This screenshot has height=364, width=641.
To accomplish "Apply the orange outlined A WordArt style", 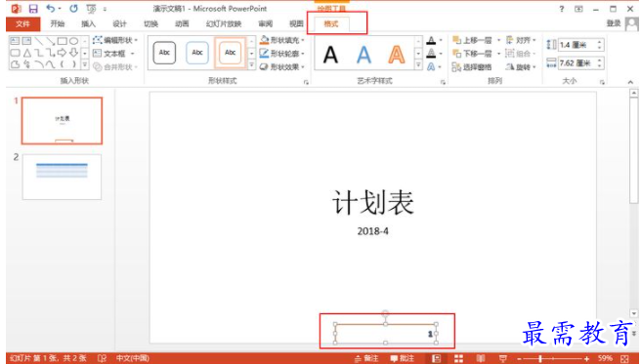I will tap(396, 55).
